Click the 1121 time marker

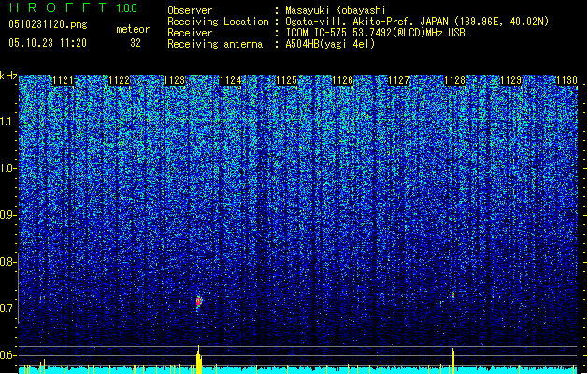pyautogui.click(x=63, y=80)
